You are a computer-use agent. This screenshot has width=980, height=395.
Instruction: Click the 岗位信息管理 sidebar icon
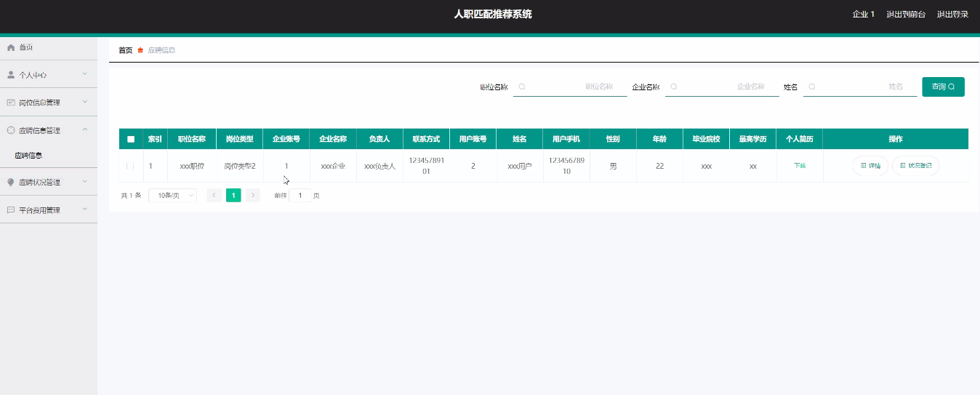pos(11,103)
